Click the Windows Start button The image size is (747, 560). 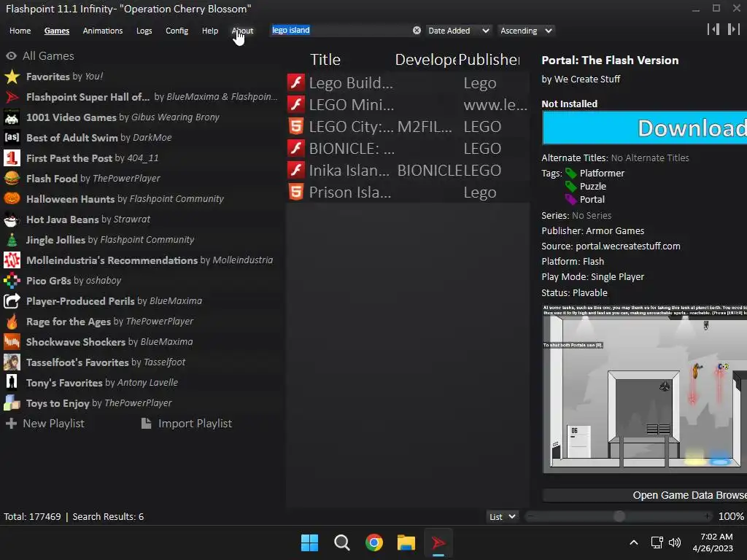pyautogui.click(x=309, y=542)
